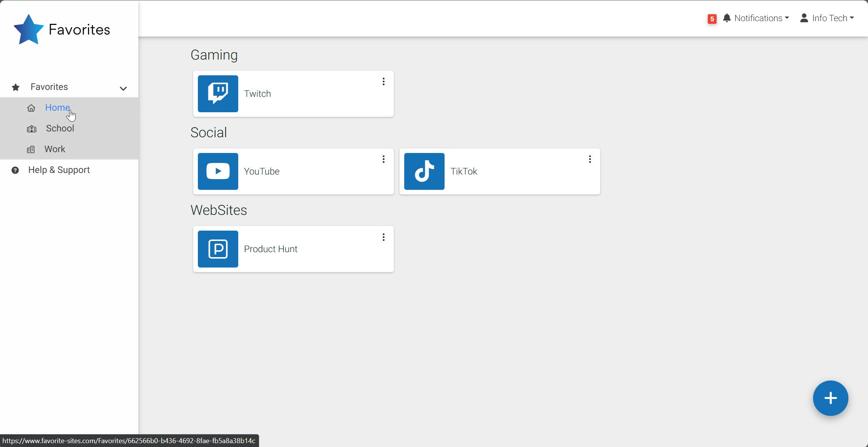Select Work in the sidebar
Viewport: 868px width, 447px height.
coord(69,149)
